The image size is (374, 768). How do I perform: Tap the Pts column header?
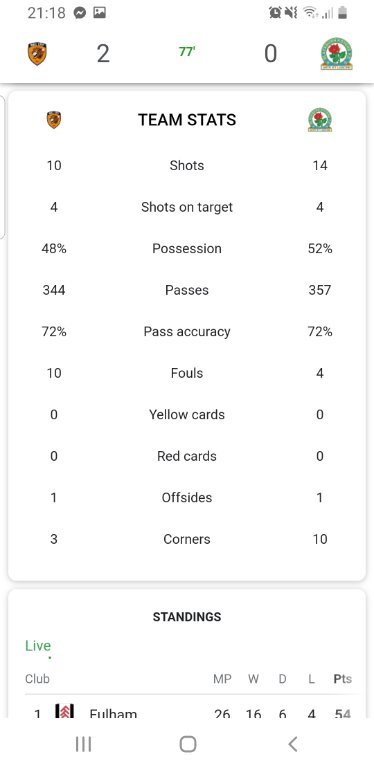(x=343, y=679)
